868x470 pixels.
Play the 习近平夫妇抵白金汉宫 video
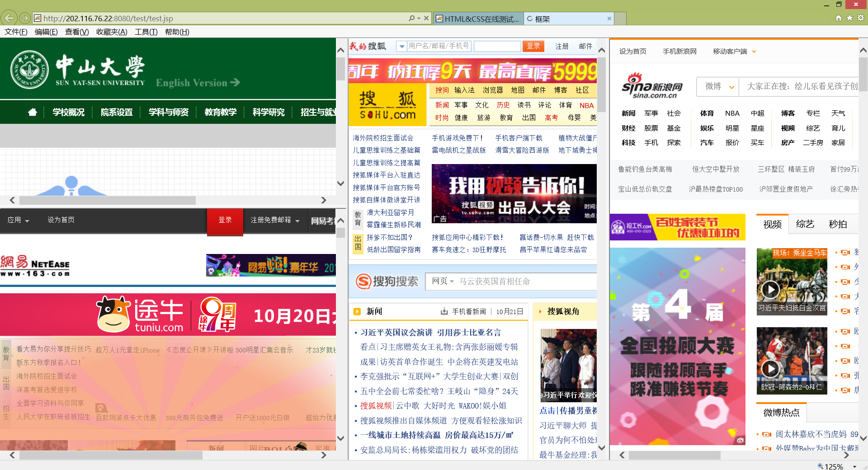(770, 290)
